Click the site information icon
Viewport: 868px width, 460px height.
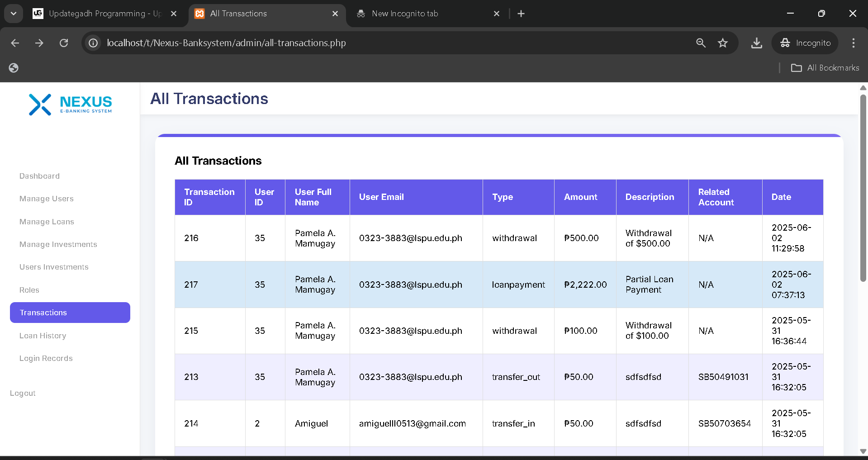(93, 43)
